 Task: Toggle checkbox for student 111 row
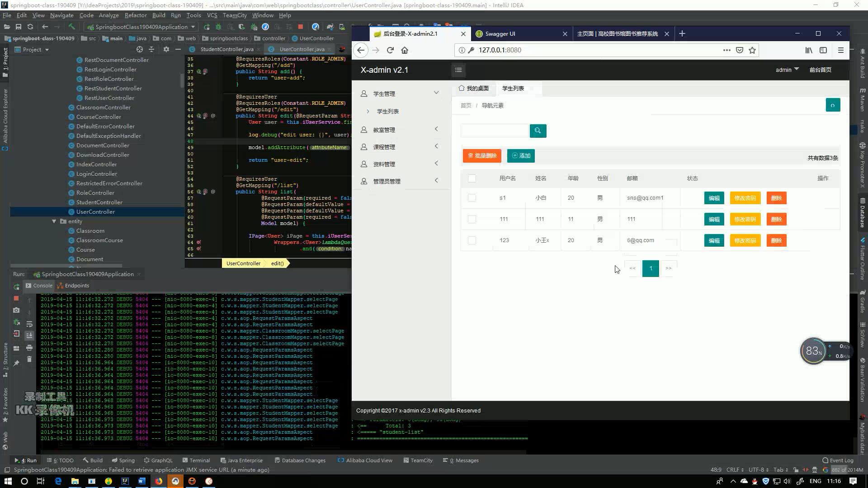[472, 219]
